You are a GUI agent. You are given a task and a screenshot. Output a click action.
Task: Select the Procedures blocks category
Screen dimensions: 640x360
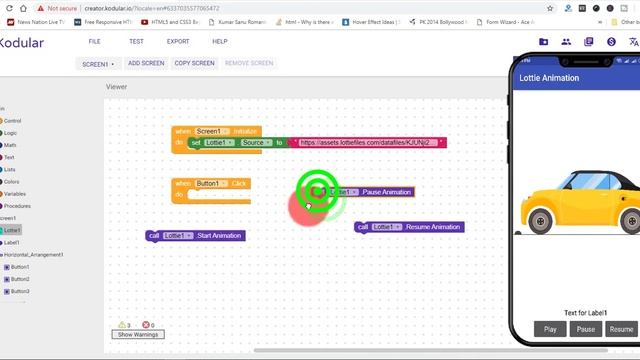click(16, 206)
